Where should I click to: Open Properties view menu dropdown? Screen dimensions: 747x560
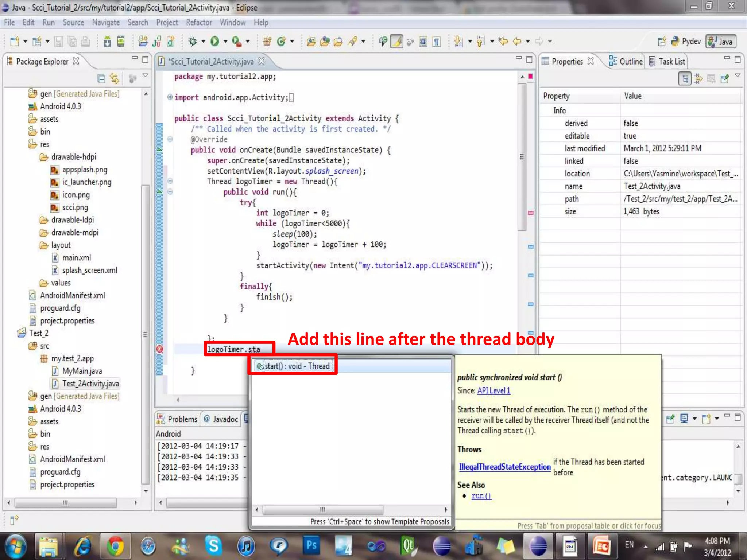pyautogui.click(x=738, y=75)
